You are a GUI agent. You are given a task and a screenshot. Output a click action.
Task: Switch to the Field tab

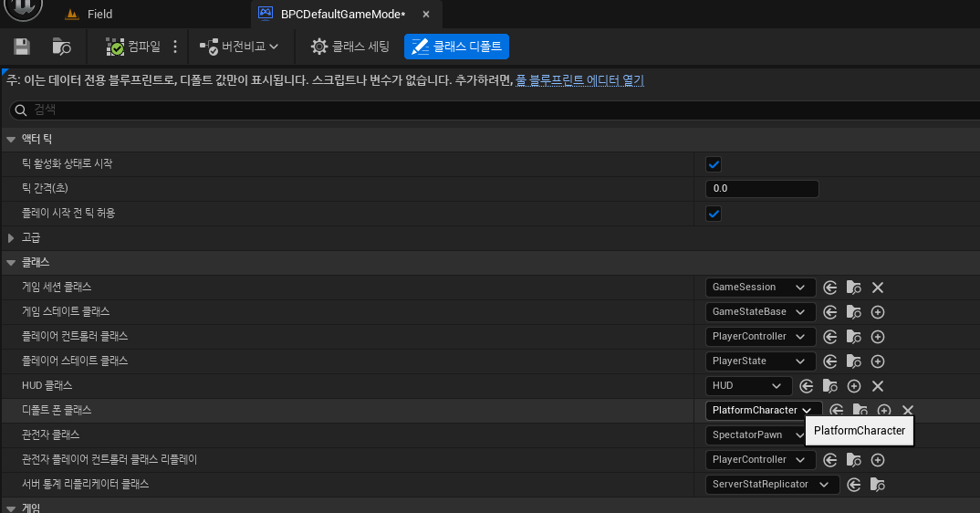click(90, 14)
